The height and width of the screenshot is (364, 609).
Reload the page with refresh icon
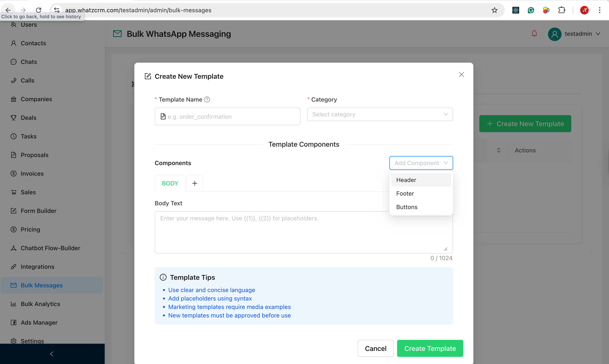coord(39,10)
